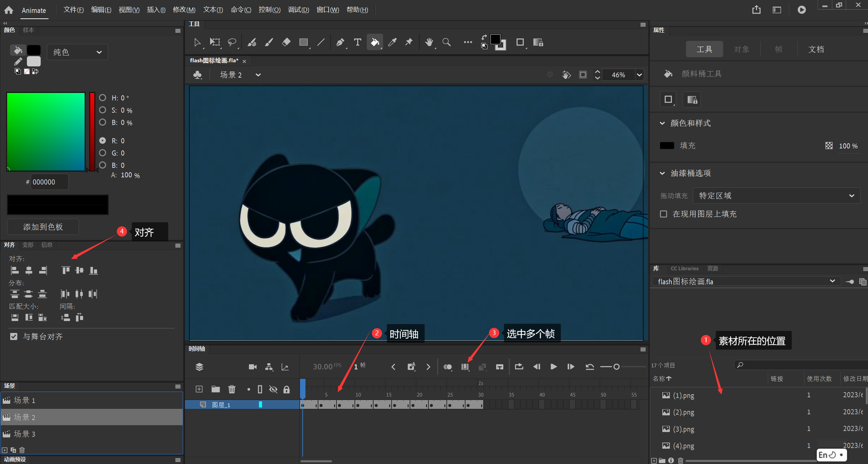Check the 与舞台对齐 checkbox
The height and width of the screenshot is (464, 868).
[14, 336]
